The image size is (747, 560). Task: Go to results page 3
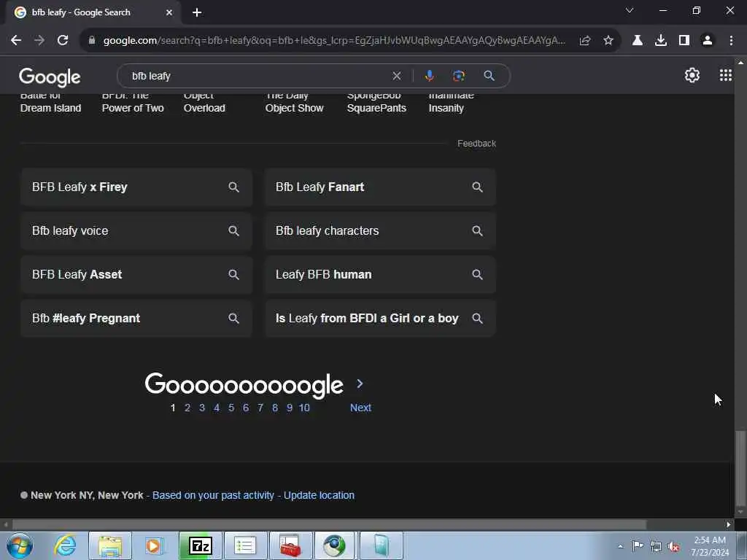tap(202, 408)
